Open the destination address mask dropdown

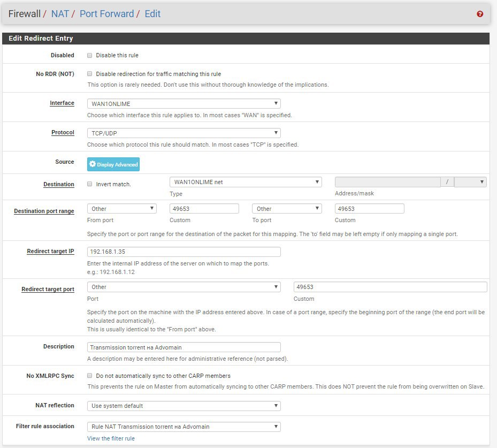pyautogui.click(x=470, y=182)
